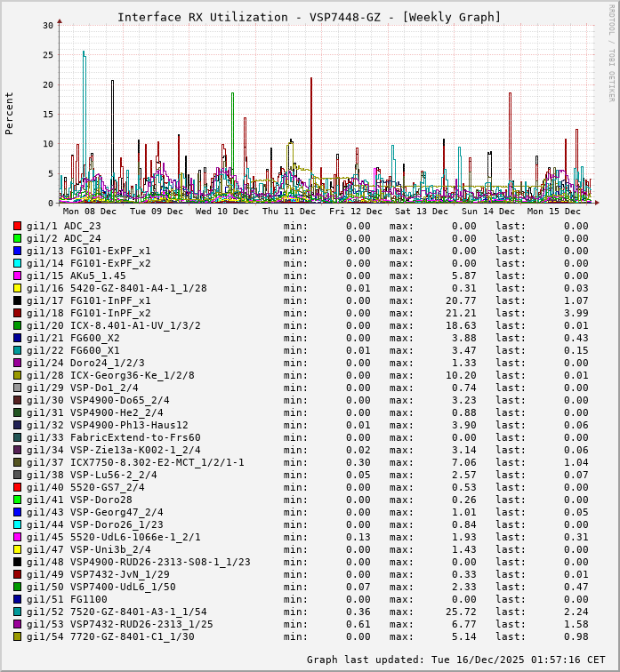Click the yellow swatch for gi1/47 VSP-Uni3b_2/4

[x=17, y=549]
